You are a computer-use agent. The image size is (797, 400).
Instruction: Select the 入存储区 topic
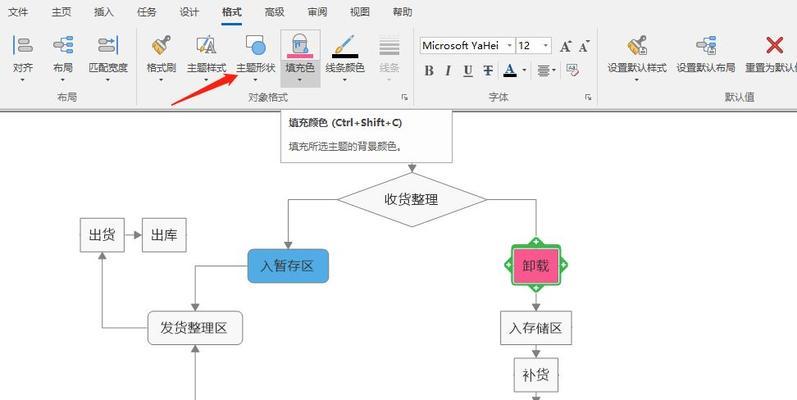(x=536, y=328)
